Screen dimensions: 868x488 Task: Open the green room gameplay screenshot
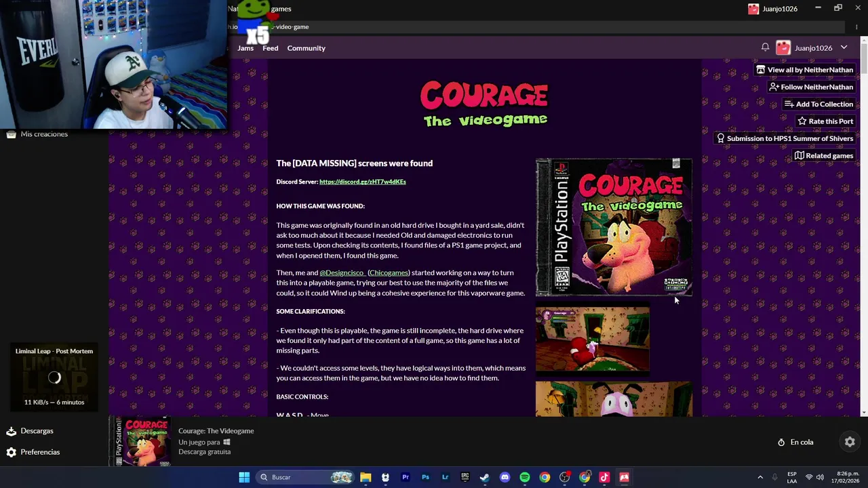click(592, 339)
